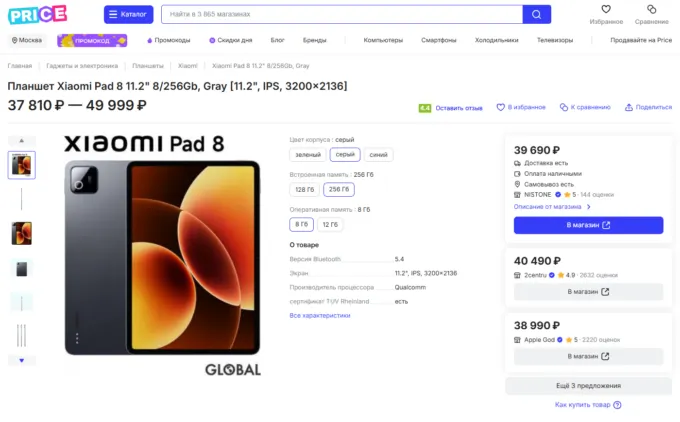Click Продавайте на Price link
This screenshot has width=680, height=422.
(641, 40)
